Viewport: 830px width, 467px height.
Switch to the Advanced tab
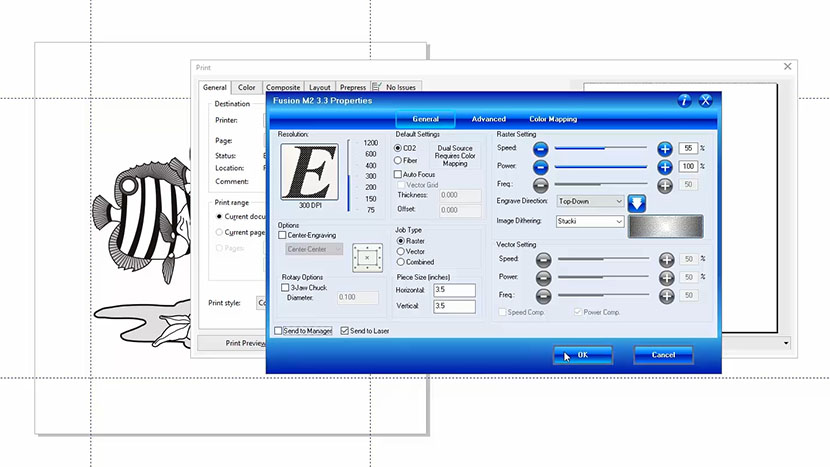(x=489, y=119)
